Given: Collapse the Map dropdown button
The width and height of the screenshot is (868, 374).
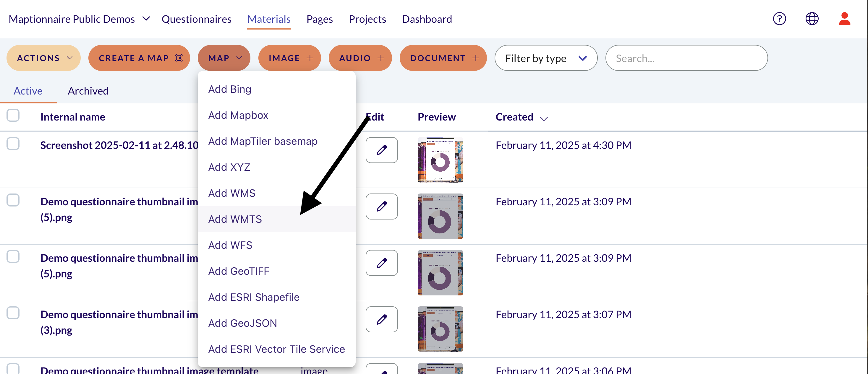Looking at the screenshot, I should click(x=224, y=58).
